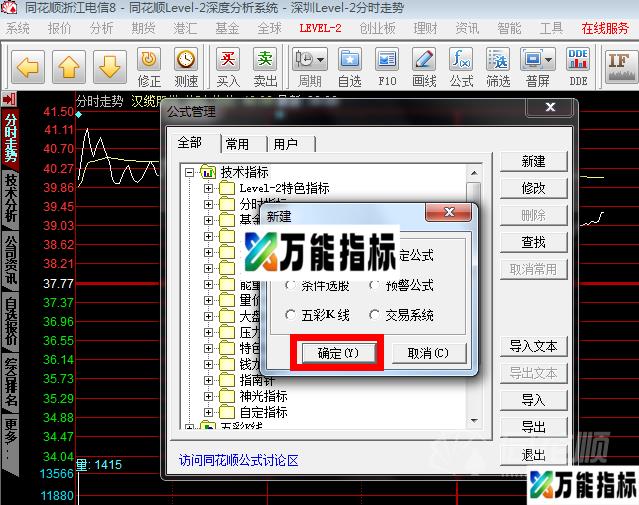The width and height of the screenshot is (639, 505).
Task: Click the 退出 button
Action: pyautogui.click(x=533, y=454)
